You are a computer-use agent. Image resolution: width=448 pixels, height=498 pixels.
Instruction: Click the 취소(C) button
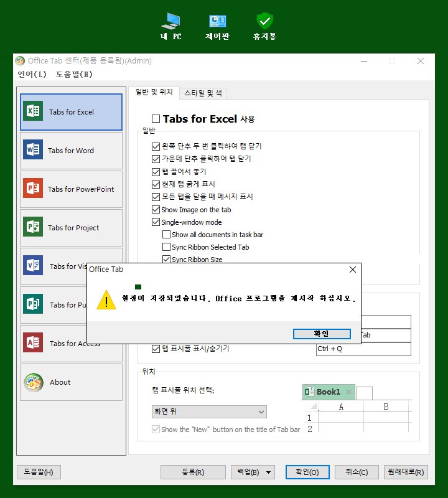tap(357, 472)
